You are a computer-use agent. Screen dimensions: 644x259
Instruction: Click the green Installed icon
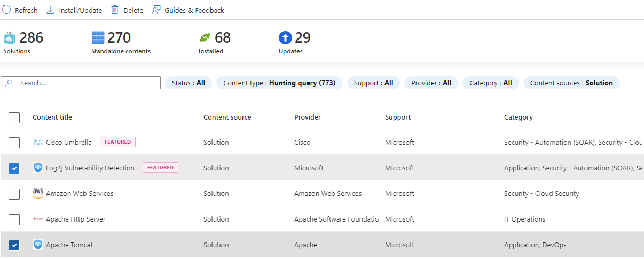click(205, 38)
